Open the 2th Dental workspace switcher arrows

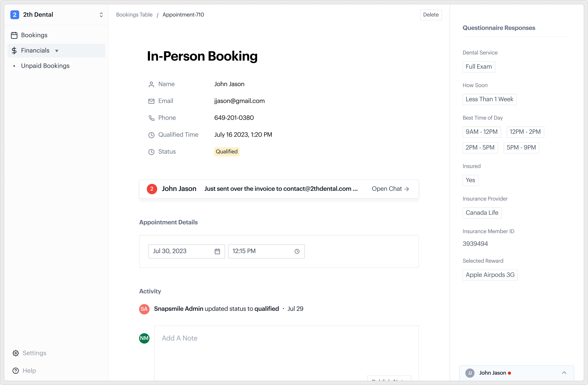click(101, 15)
